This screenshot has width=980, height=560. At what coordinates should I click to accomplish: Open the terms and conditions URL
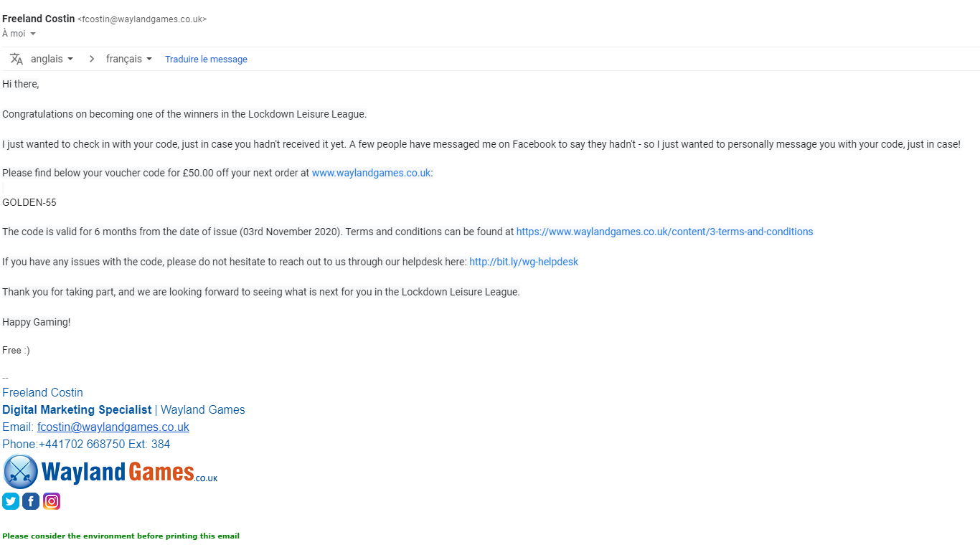tap(664, 232)
